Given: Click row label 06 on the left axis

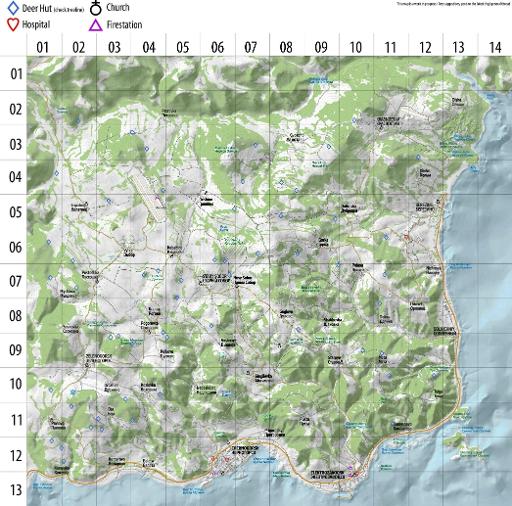Looking at the screenshot, I should click(16, 247).
